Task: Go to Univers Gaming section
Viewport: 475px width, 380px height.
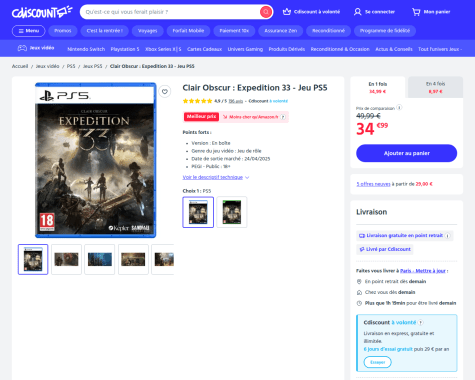Action: 245,49
